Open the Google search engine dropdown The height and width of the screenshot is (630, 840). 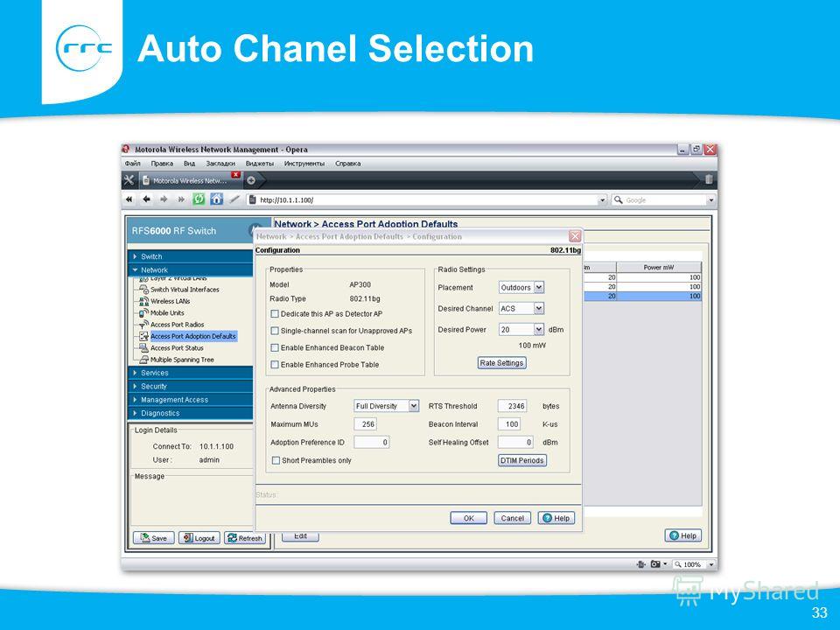coord(710,199)
